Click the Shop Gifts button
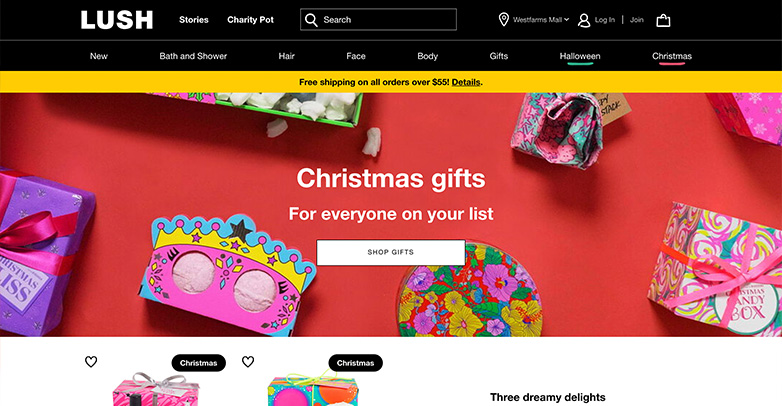 [391, 252]
